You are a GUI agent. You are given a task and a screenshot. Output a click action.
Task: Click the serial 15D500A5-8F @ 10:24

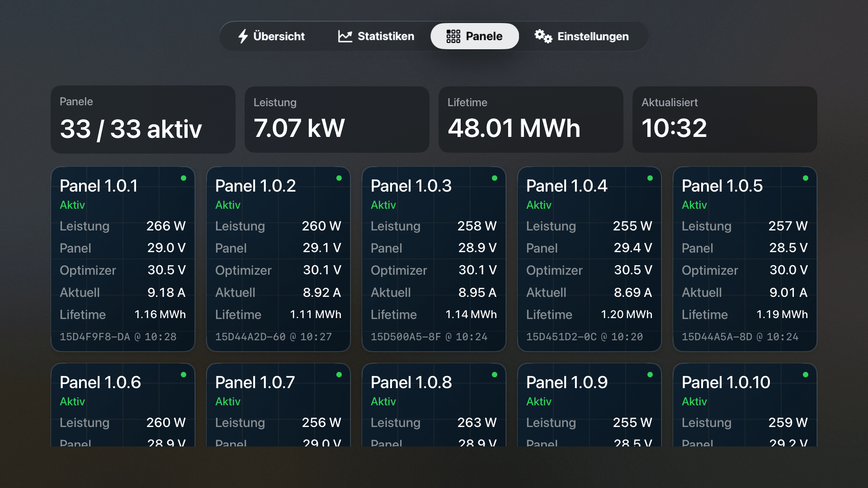pos(429,337)
